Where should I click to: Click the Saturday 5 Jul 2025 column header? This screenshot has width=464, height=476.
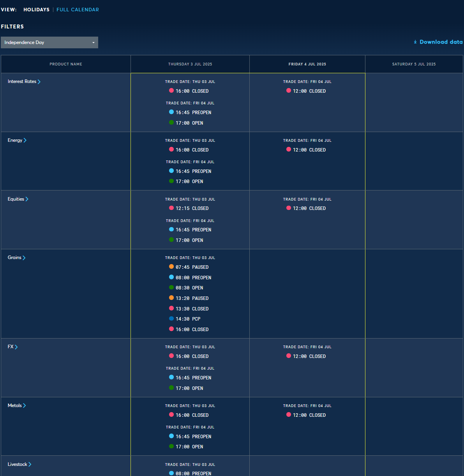coord(414,64)
